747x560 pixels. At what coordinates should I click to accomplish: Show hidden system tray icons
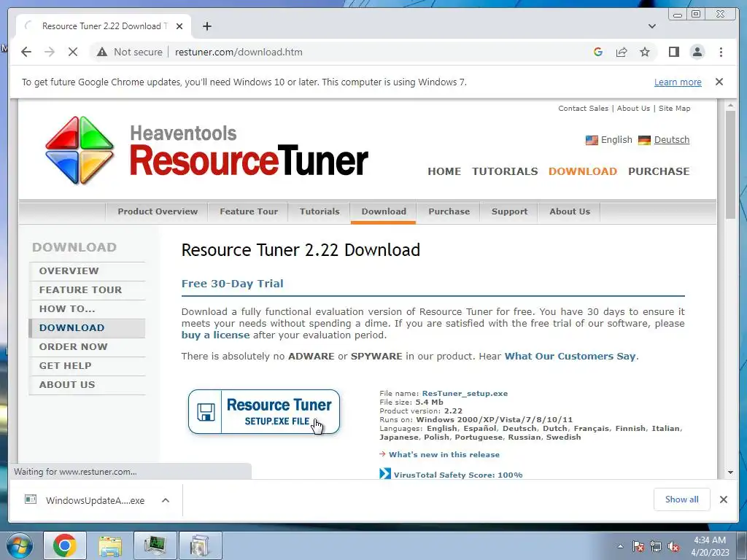[620, 546]
